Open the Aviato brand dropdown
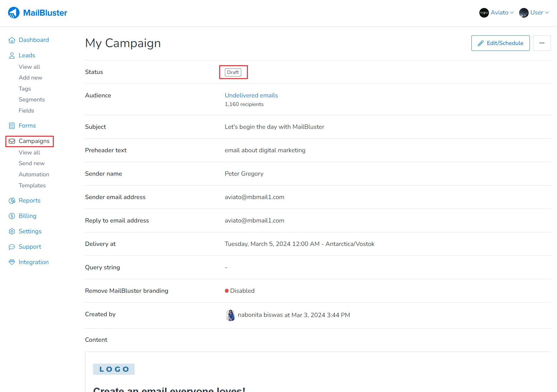Screen dimensions: 557x392 (x=496, y=13)
